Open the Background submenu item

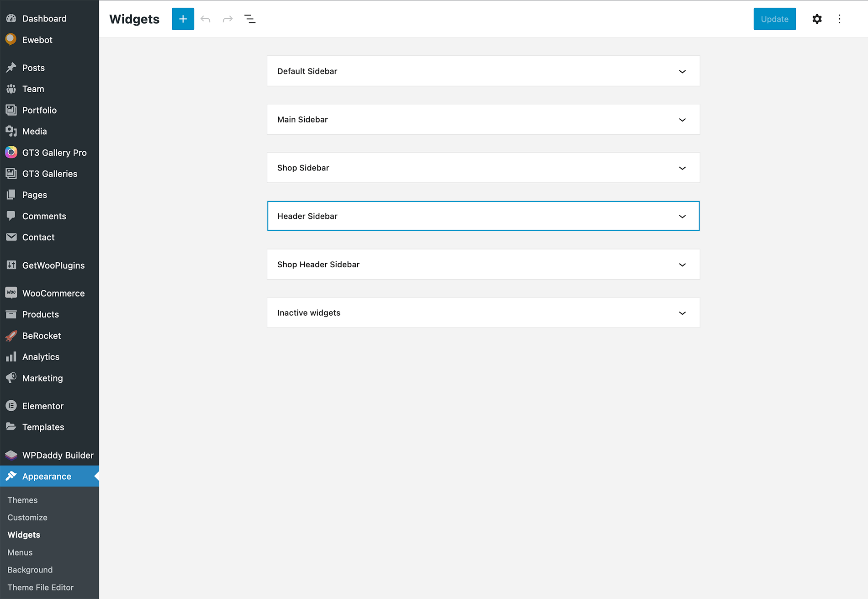pyautogui.click(x=30, y=570)
